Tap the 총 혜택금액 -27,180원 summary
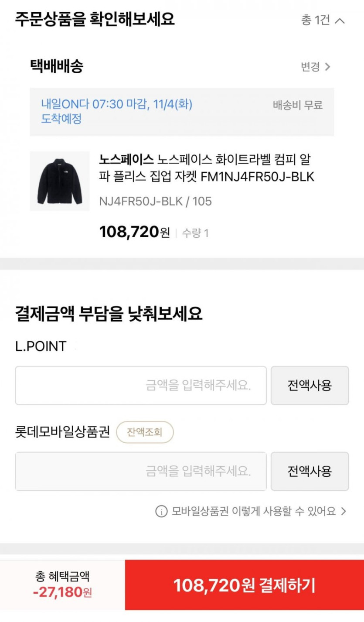364x622 pixels. coord(62,584)
